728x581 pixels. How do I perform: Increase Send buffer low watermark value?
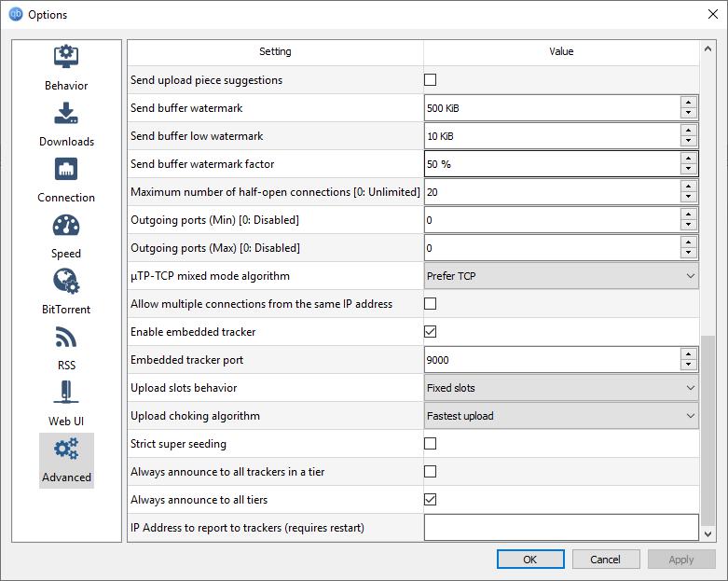point(689,131)
